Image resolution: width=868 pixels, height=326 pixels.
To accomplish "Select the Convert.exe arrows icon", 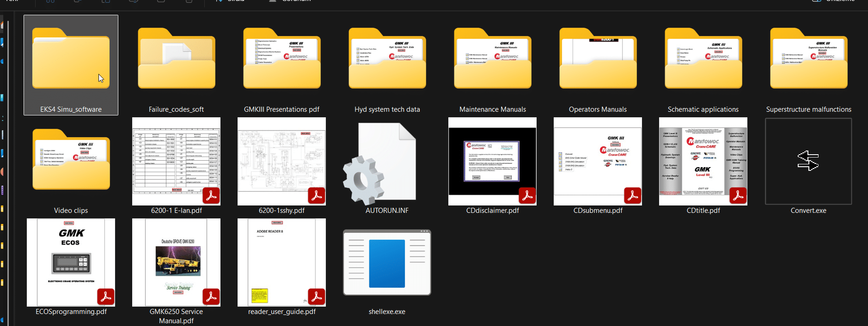I will click(808, 161).
